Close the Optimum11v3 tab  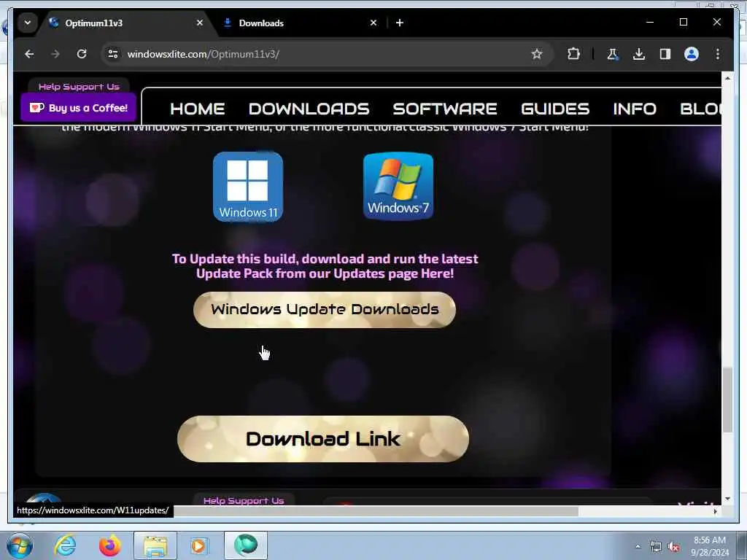coord(200,23)
